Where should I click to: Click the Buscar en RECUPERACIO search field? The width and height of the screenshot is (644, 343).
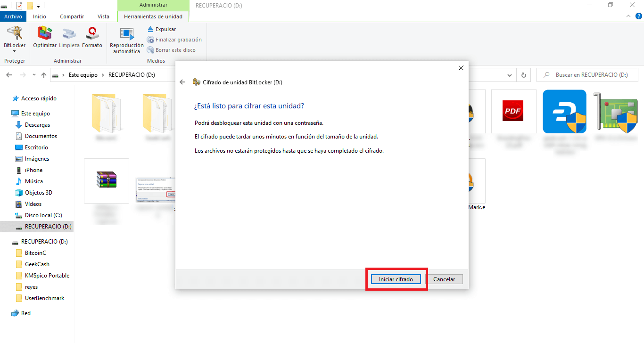[x=587, y=75]
